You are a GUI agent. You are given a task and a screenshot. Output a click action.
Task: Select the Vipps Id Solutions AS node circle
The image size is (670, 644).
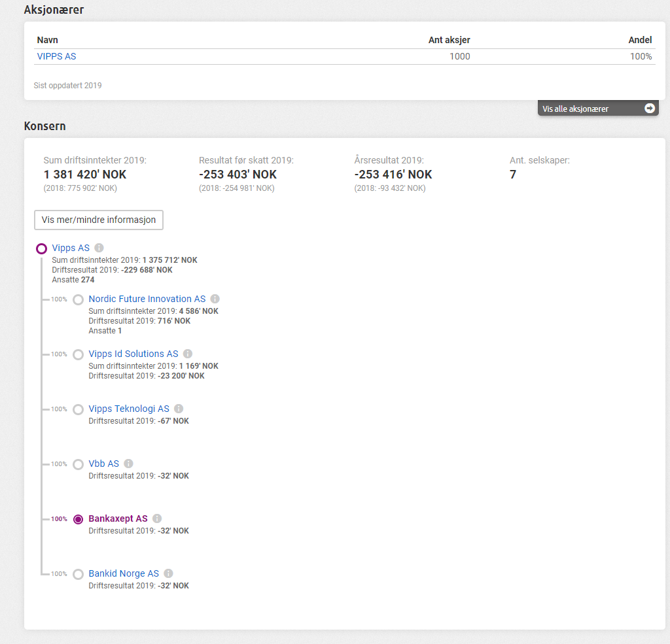79,355
